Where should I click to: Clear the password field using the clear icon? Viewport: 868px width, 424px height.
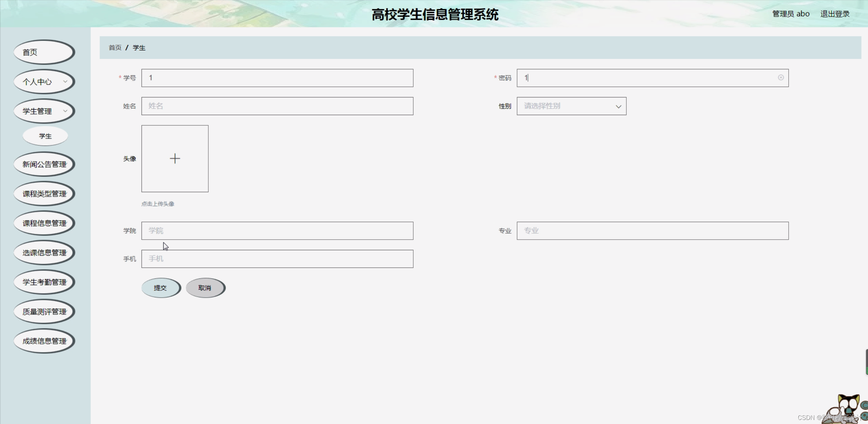click(x=781, y=78)
